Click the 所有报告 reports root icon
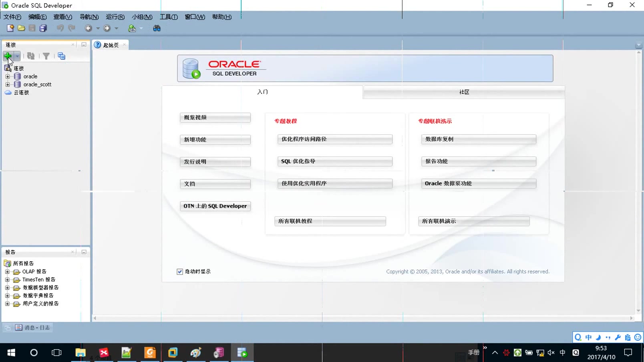The image size is (644, 362). tap(7, 263)
